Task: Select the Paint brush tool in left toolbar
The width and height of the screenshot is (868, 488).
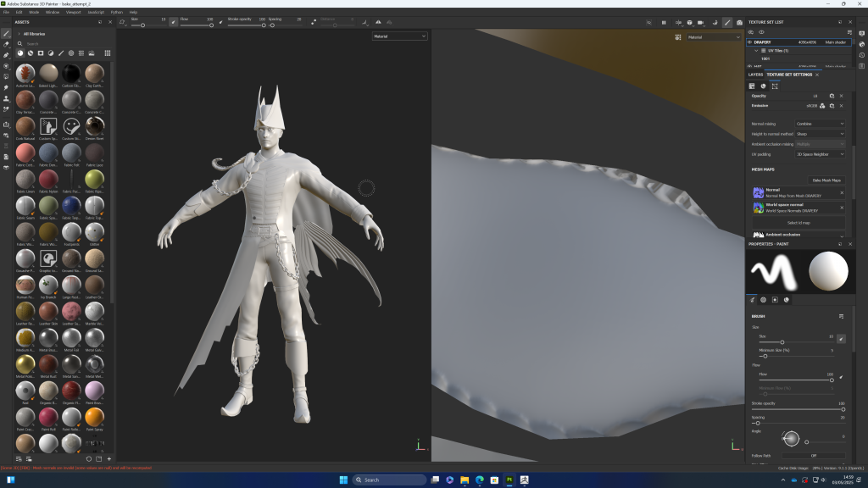Action: tap(7, 33)
